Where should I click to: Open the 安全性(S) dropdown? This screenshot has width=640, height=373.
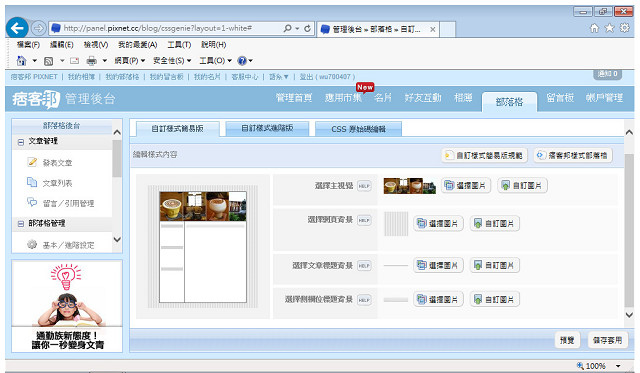[172, 61]
